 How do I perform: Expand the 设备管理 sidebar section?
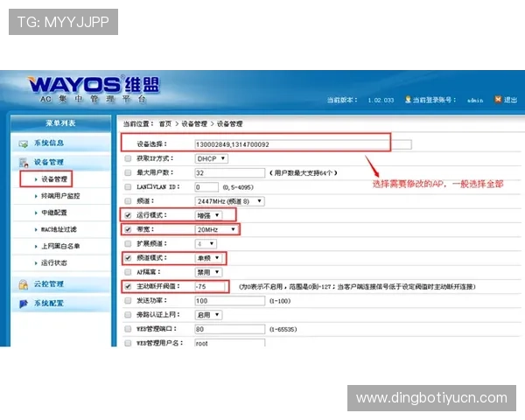49,163
